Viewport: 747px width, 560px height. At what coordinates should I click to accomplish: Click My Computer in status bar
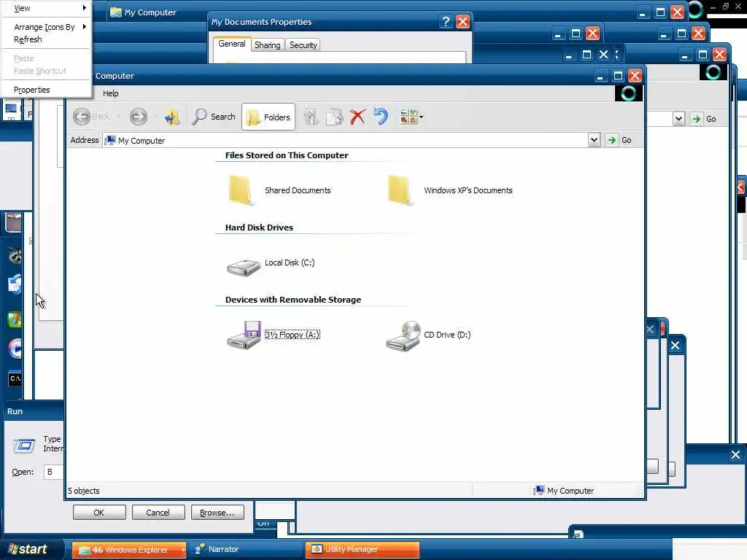tap(564, 491)
